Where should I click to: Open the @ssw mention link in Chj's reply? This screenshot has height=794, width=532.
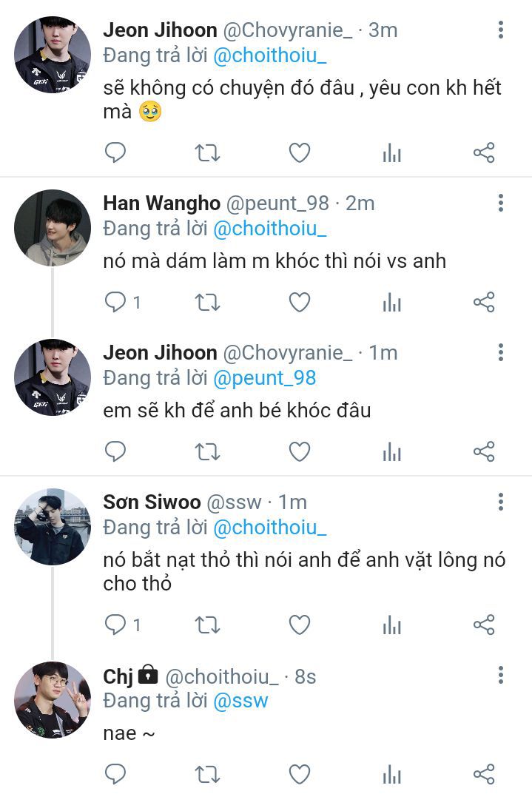240,701
